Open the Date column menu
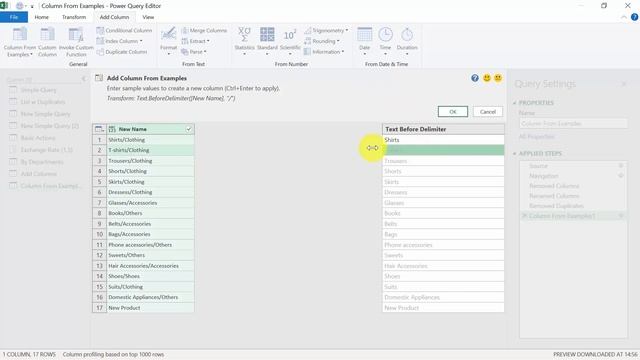The width and height of the screenshot is (640, 360). pos(364,41)
